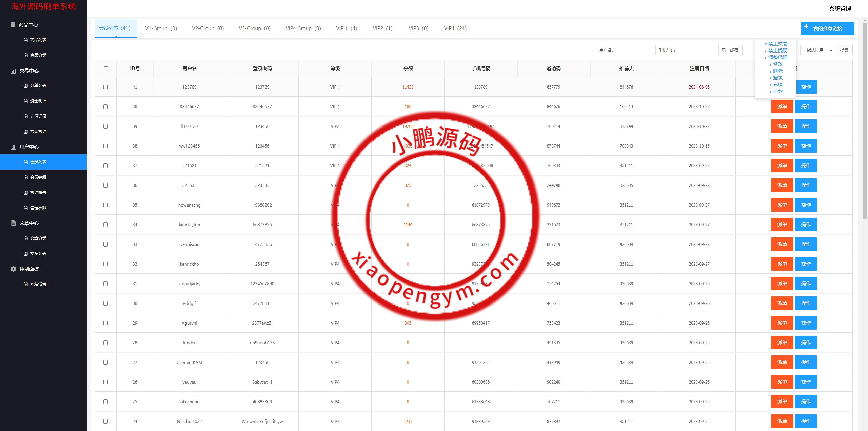Screen dimensions: 868x431
Task: Click the 用户中心 person icon
Action: point(14,147)
